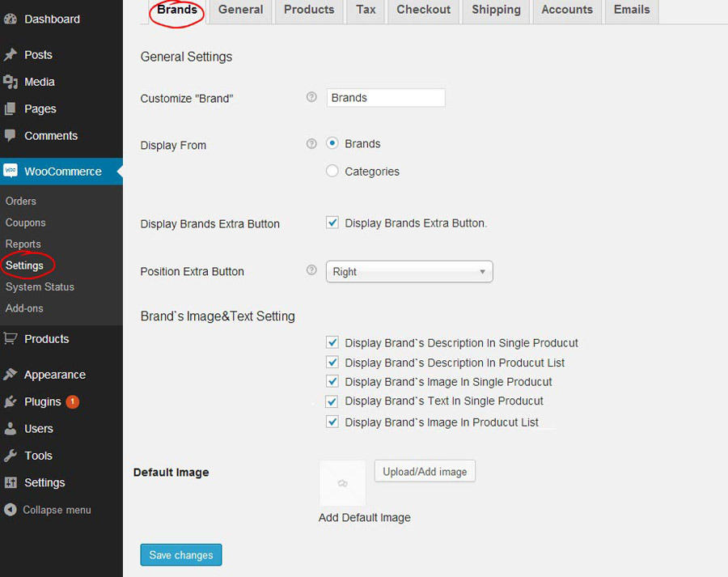728x577 pixels.
Task: Toggle Display Brand's Description In Product List
Action: pyautogui.click(x=332, y=362)
